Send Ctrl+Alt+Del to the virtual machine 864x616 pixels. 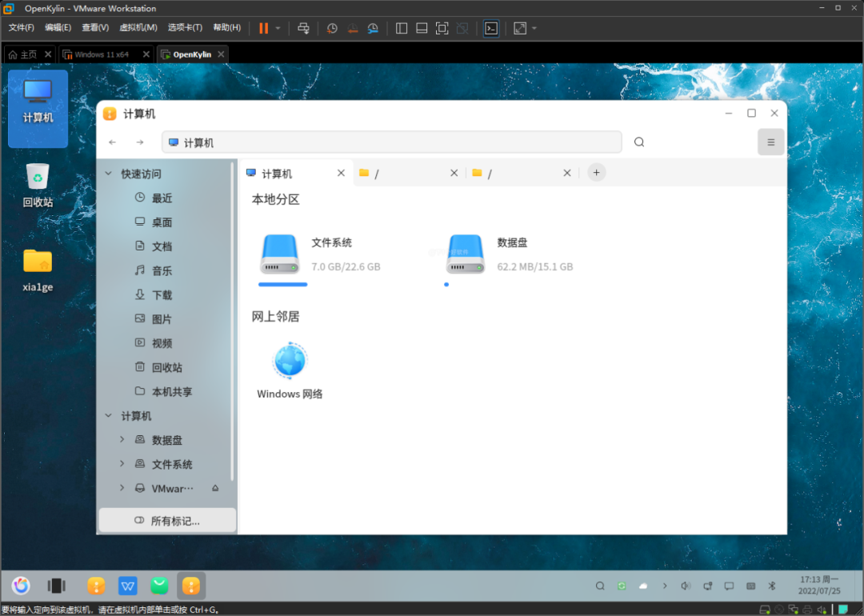click(x=303, y=28)
